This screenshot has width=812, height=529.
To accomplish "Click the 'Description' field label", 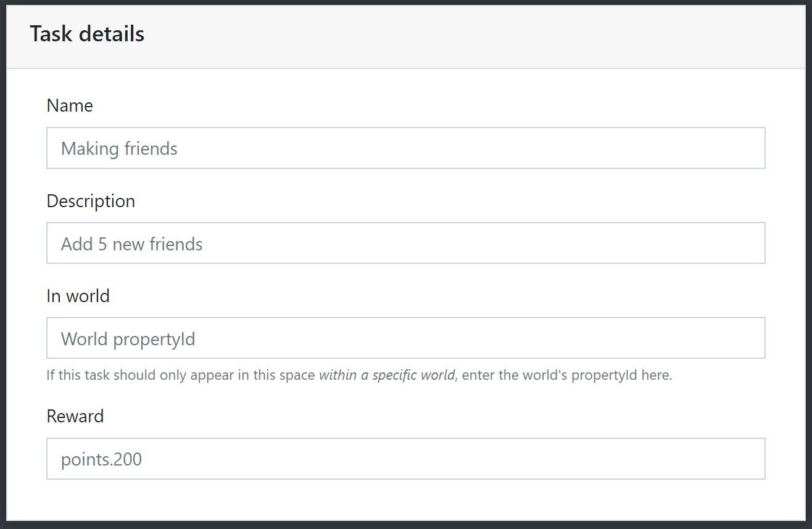I will click(91, 201).
